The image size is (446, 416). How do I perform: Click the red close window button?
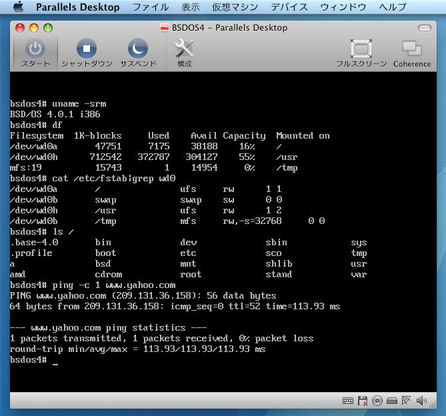click(20, 28)
